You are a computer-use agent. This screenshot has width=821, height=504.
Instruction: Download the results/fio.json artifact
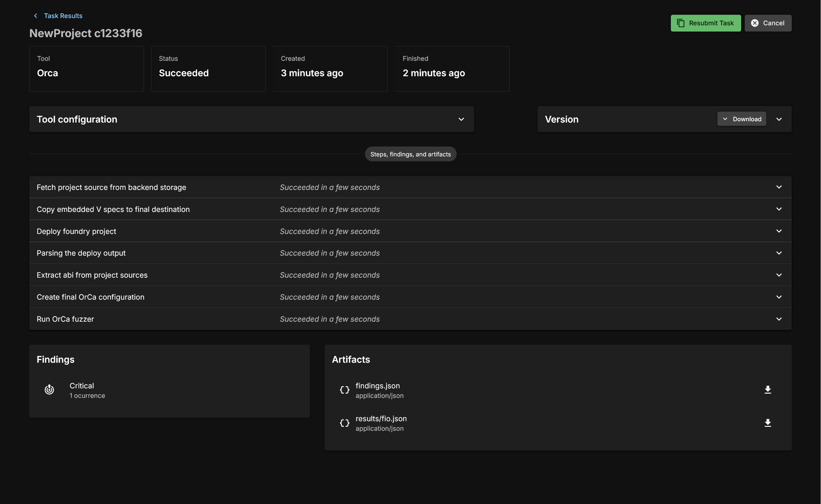point(768,423)
